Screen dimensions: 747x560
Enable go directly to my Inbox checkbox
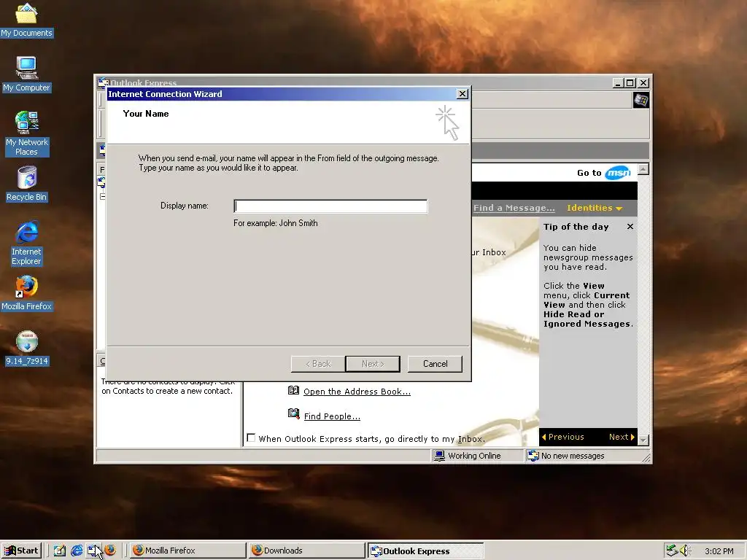point(251,438)
